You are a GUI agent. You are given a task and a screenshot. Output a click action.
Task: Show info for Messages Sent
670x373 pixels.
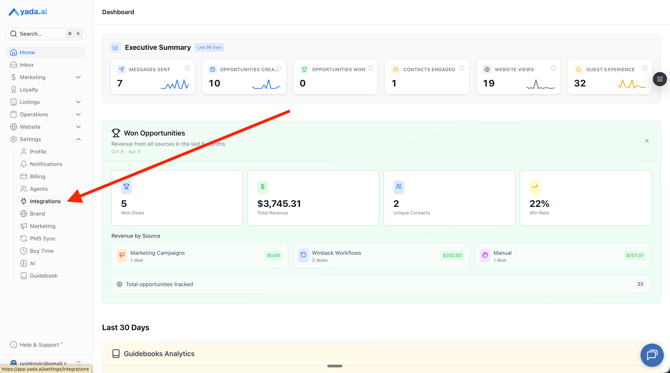tap(188, 68)
